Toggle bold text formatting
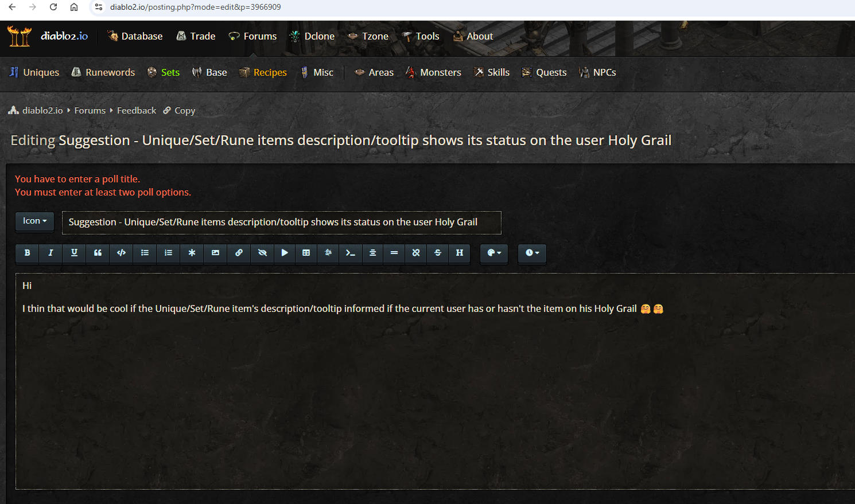 27,253
